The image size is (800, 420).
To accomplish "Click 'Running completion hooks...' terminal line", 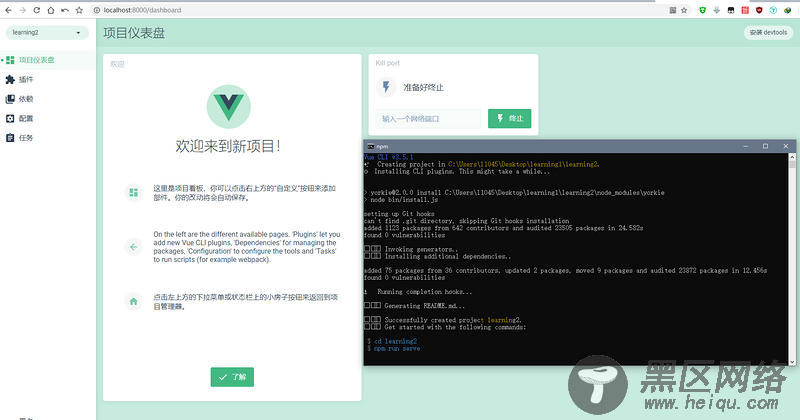I will click(x=424, y=292).
